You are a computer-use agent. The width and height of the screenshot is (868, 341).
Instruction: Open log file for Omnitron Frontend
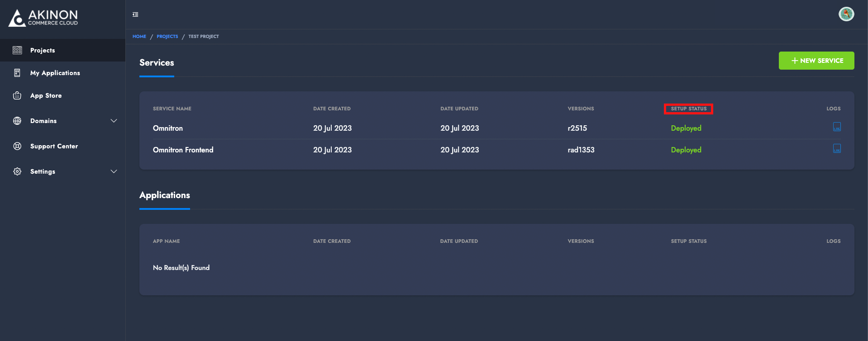pyautogui.click(x=837, y=149)
